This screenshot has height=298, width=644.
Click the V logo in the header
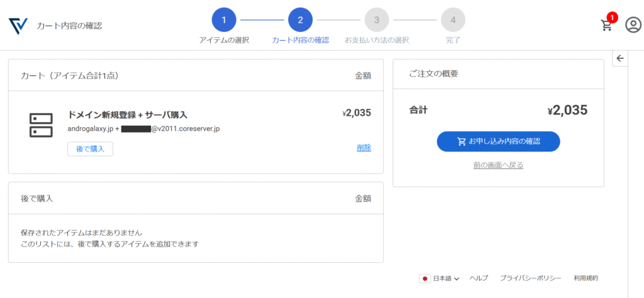click(18, 26)
